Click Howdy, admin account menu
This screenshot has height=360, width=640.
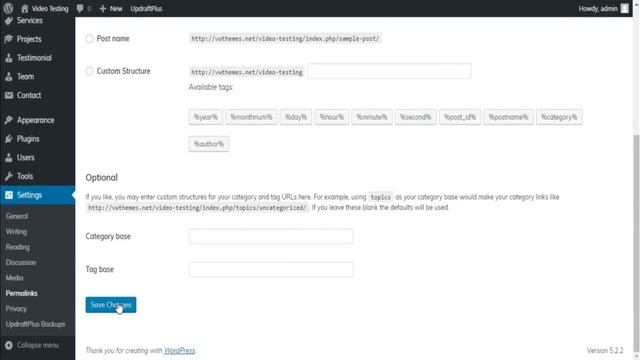tap(603, 9)
